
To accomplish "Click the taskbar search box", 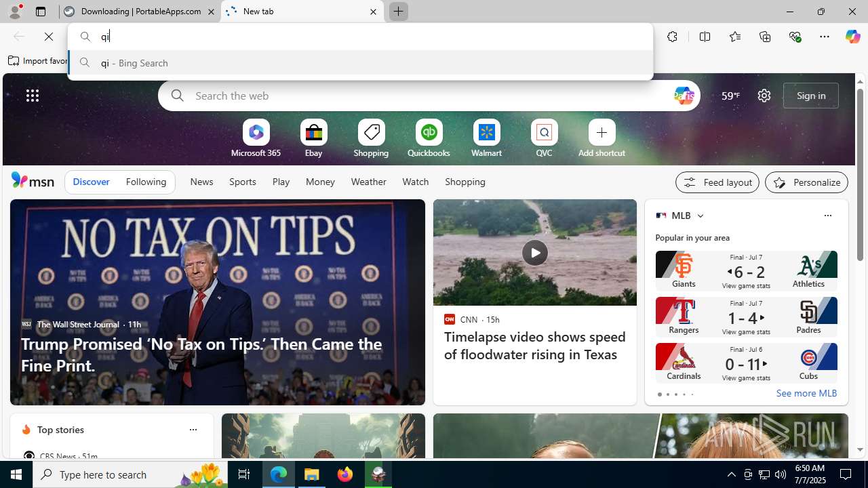I will click(x=130, y=474).
